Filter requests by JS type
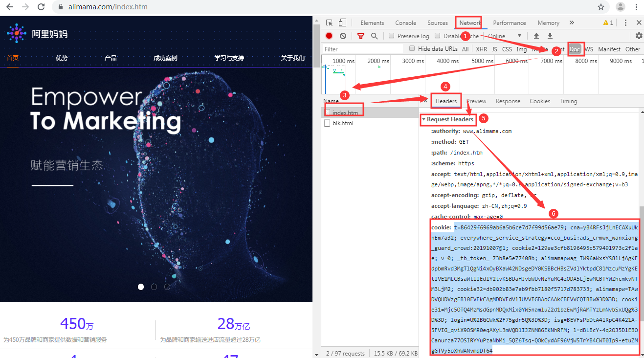644x358 pixels. [494, 49]
